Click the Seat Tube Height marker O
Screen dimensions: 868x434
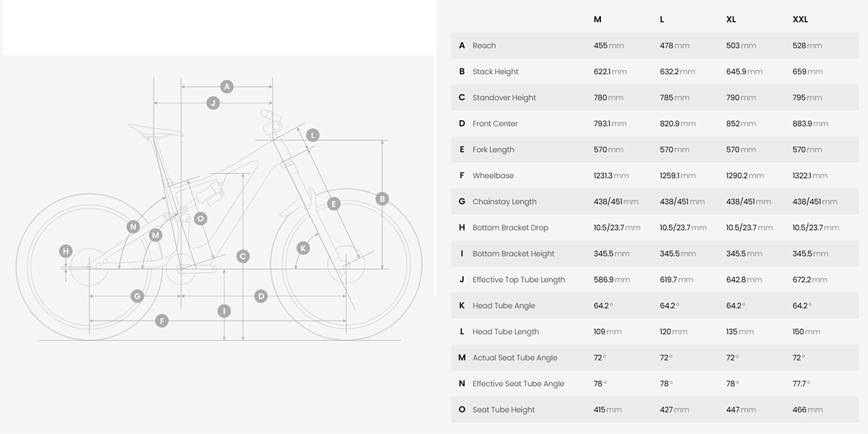pyautogui.click(x=200, y=218)
